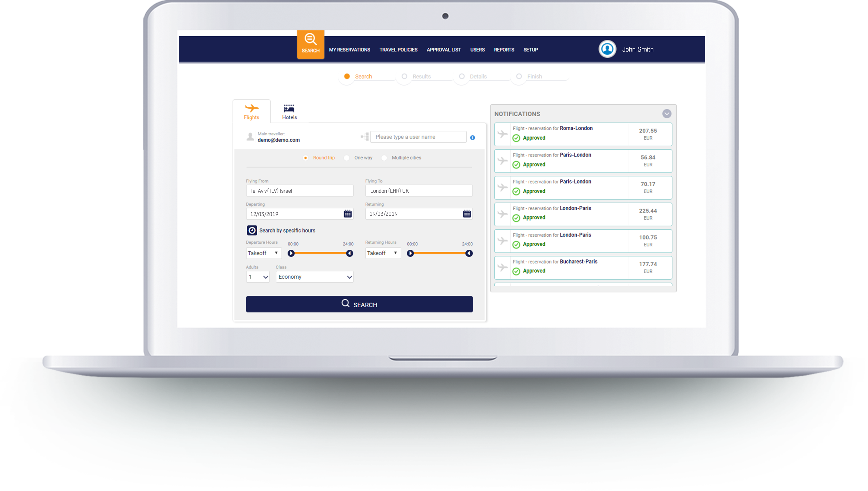Click the green Approved checkmark on Roma-London
Image resolution: width=868 pixels, height=491 pixels.
(516, 138)
